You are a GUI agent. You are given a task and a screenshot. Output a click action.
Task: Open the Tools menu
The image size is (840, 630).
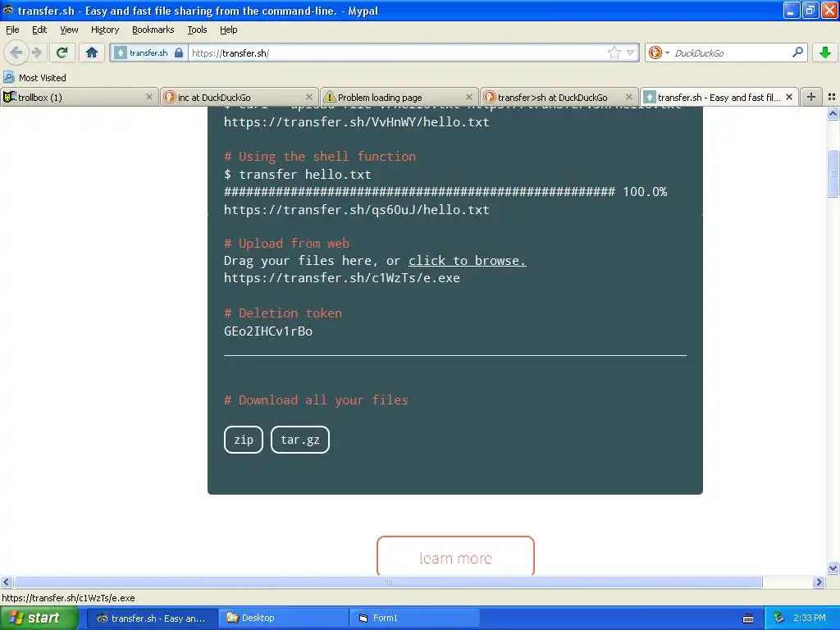197,30
